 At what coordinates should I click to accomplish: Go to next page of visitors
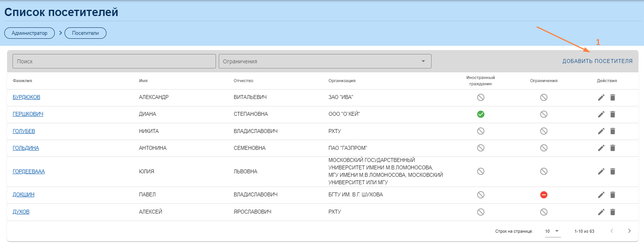point(629,231)
